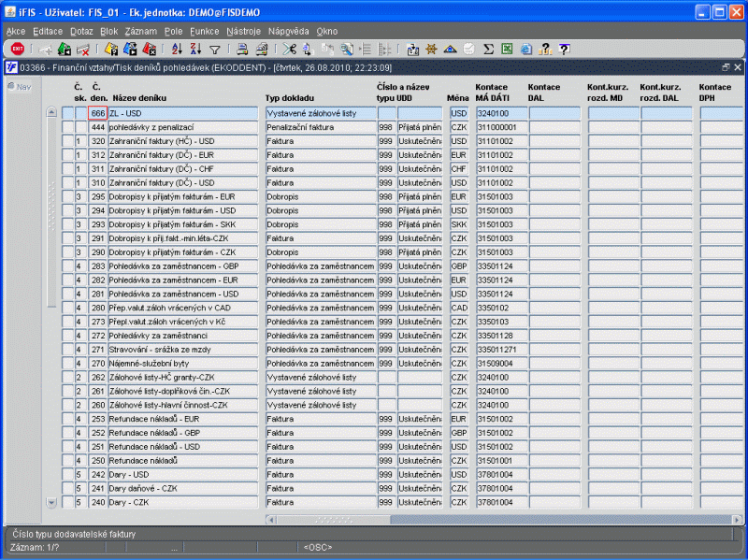This screenshot has width=748, height=560.
Task: Open the Okno menu
Action: (326, 32)
